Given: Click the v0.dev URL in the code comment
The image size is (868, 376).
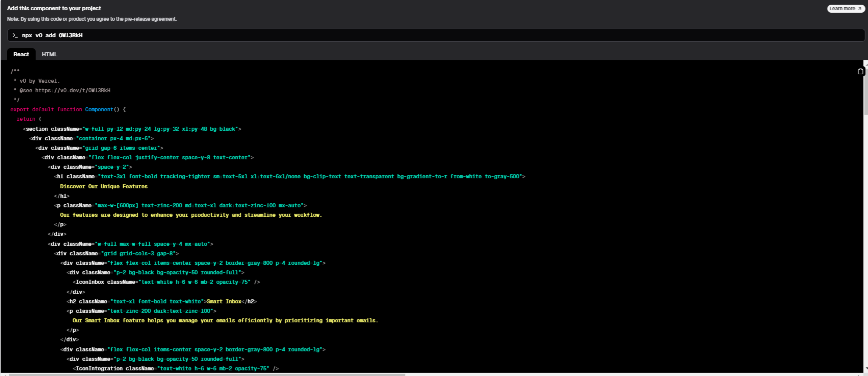Looking at the screenshot, I should tap(73, 91).
